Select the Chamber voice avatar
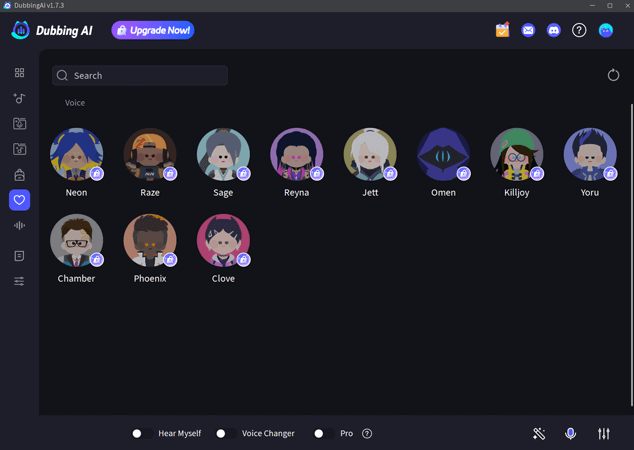Viewport: 634px width, 450px height. point(76,240)
